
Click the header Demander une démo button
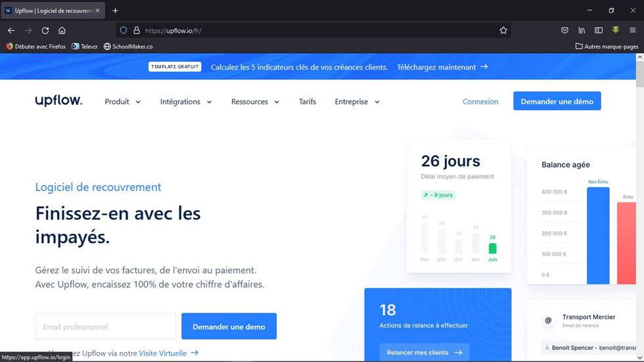[x=557, y=101]
